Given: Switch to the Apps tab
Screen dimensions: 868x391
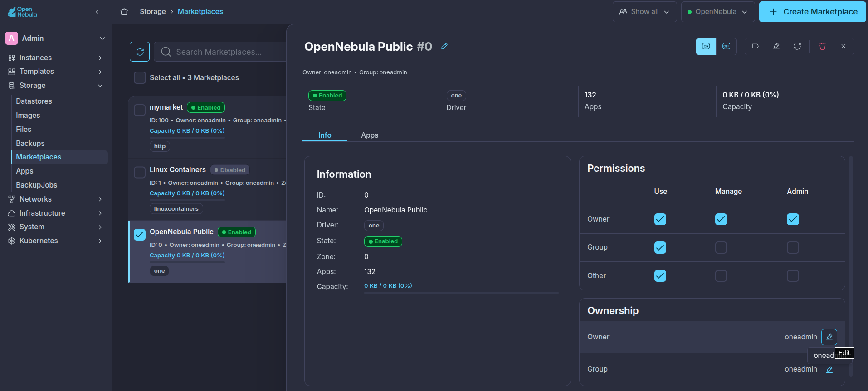Looking at the screenshot, I should point(370,135).
